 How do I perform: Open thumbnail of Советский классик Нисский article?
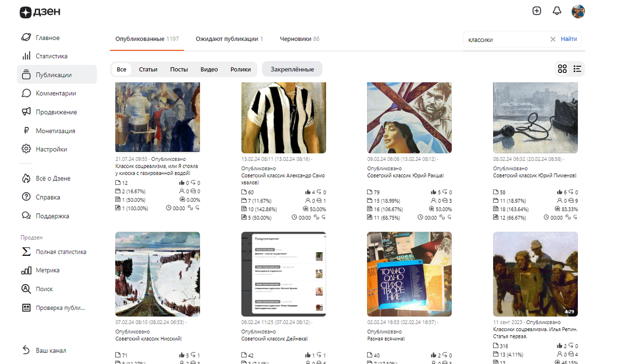click(158, 274)
